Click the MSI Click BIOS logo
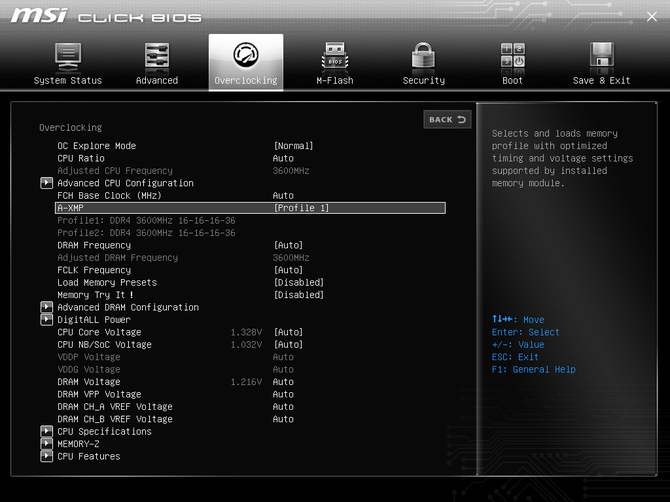670x502 pixels. [x=106, y=16]
